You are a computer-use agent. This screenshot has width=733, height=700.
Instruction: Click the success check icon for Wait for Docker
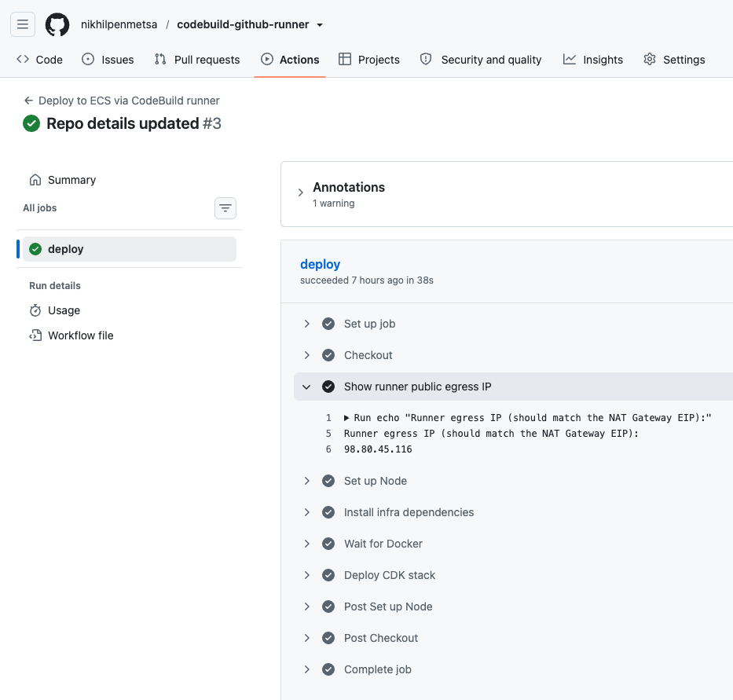click(328, 544)
